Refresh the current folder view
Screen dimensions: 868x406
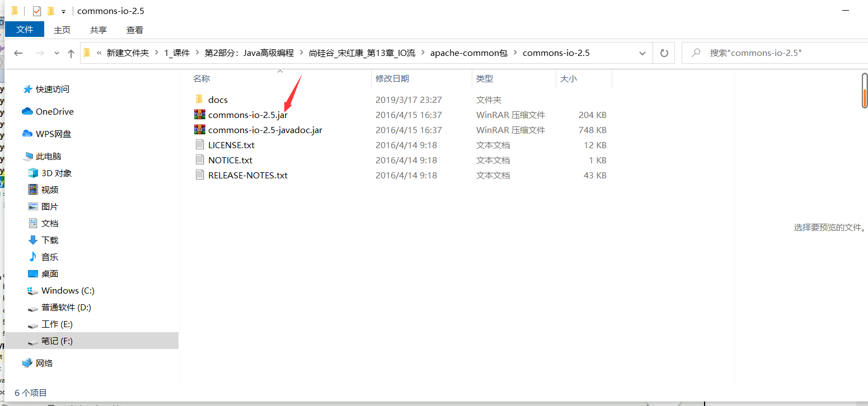(664, 53)
